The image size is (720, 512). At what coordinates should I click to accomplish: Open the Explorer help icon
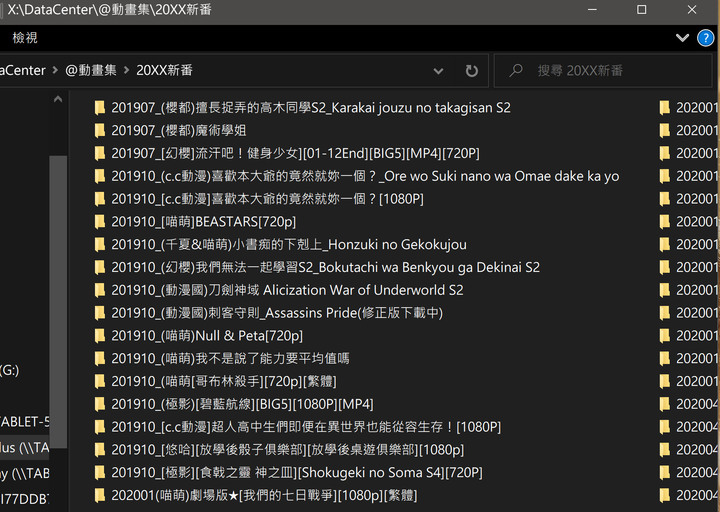[x=705, y=38]
